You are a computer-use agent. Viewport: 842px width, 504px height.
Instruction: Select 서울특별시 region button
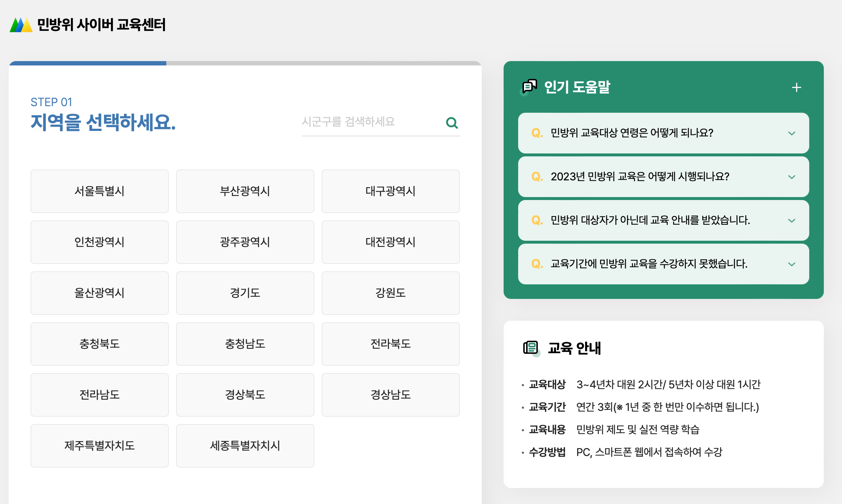pos(99,191)
